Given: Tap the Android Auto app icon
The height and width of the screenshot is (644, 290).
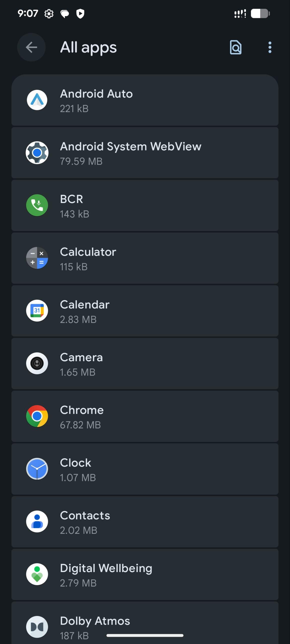Looking at the screenshot, I should pyautogui.click(x=37, y=100).
